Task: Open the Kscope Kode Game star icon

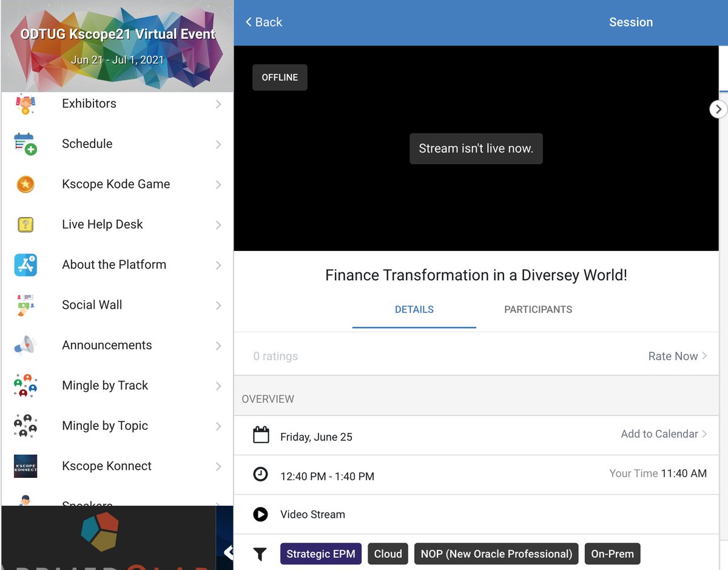Action: coord(25,184)
